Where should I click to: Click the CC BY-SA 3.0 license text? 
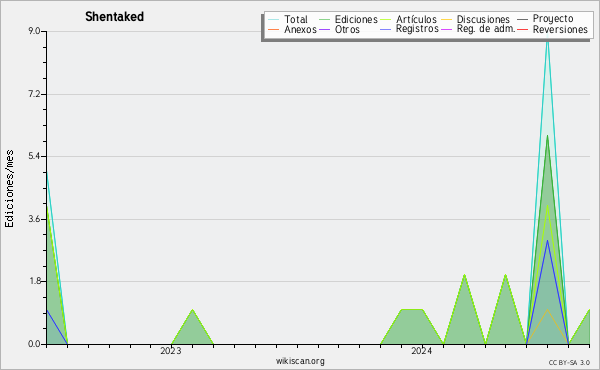click(569, 362)
